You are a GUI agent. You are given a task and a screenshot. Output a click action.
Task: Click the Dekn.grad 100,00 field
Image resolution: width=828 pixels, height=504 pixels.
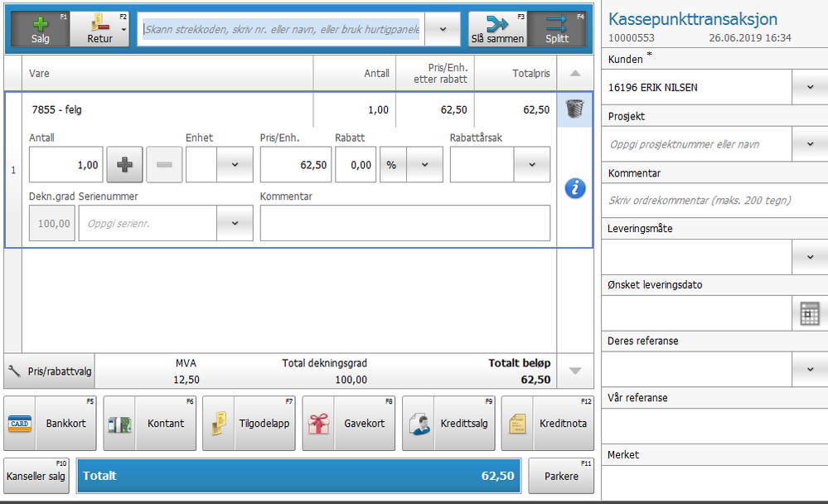pos(52,224)
